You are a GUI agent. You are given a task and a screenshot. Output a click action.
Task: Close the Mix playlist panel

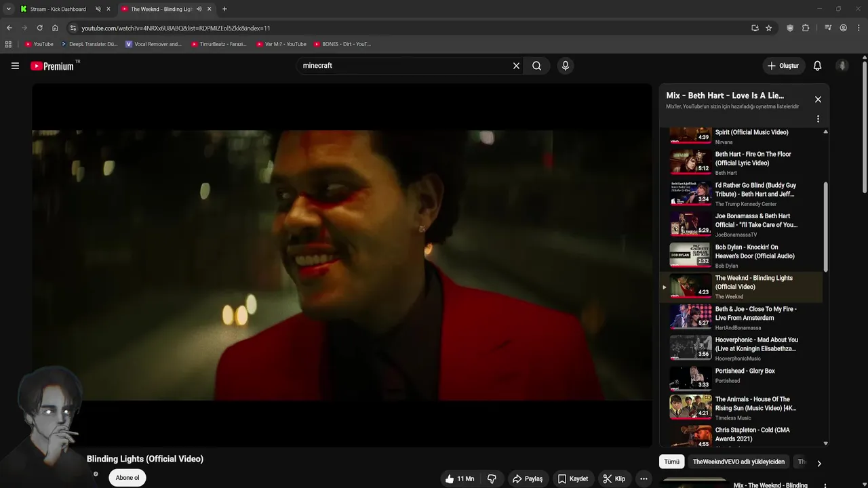click(818, 99)
